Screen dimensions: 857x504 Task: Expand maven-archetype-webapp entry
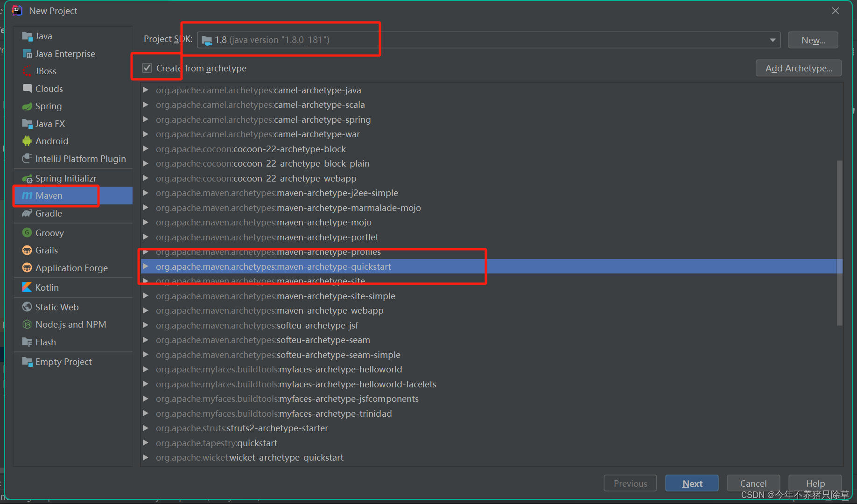146,310
